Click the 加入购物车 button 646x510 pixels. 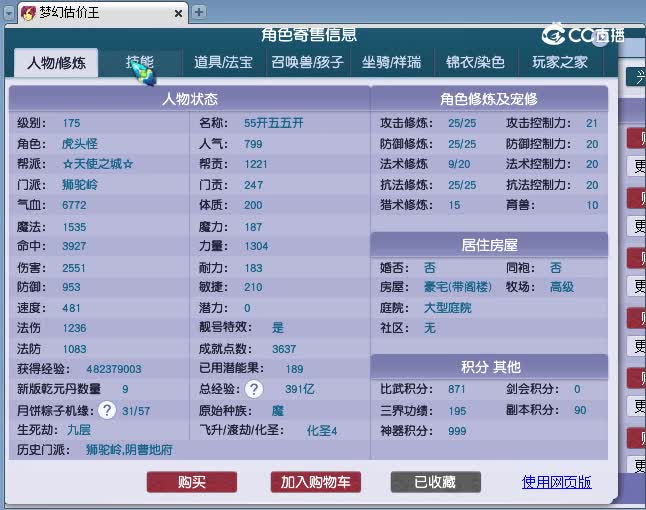[x=316, y=482]
